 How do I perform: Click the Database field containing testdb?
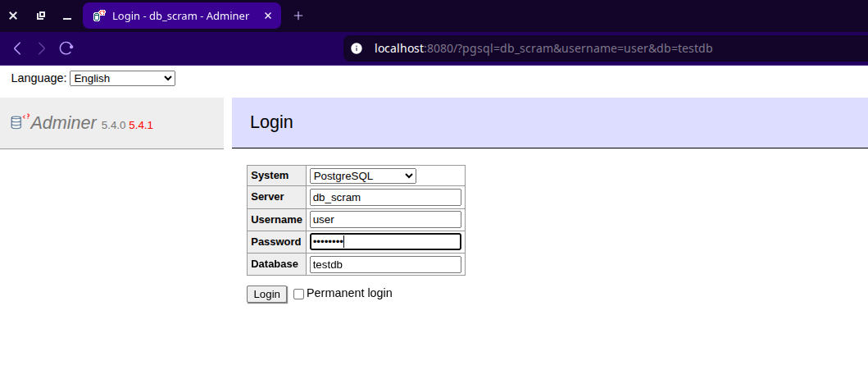[x=385, y=264]
